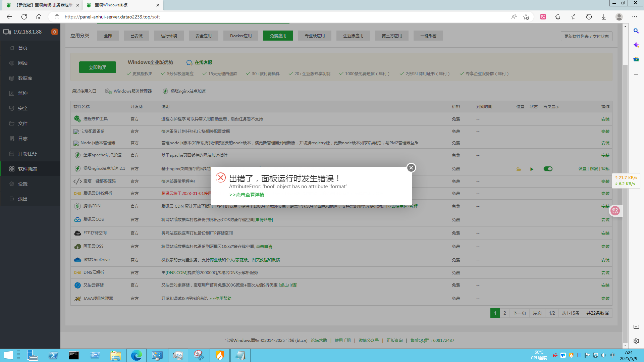Click the 腾讯CDN icon
Screen dimensions: 644x362
coord(77,206)
